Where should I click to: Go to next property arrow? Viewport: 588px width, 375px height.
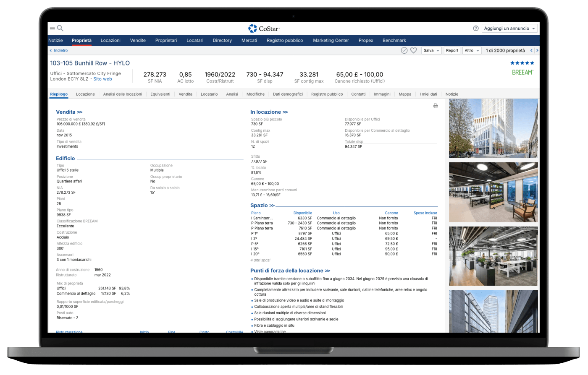tap(537, 50)
